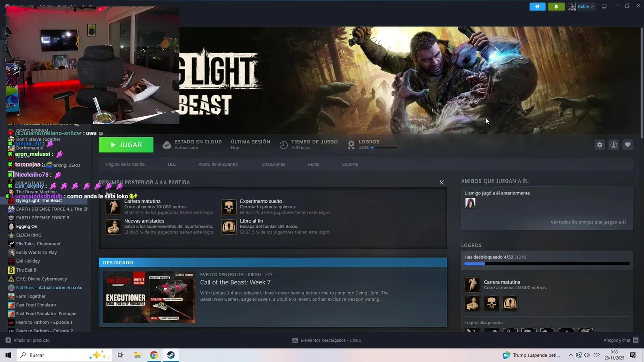This screenshot has height=362, width=644.
Task: Open the Guías tab
Action: tap(313, 164)
